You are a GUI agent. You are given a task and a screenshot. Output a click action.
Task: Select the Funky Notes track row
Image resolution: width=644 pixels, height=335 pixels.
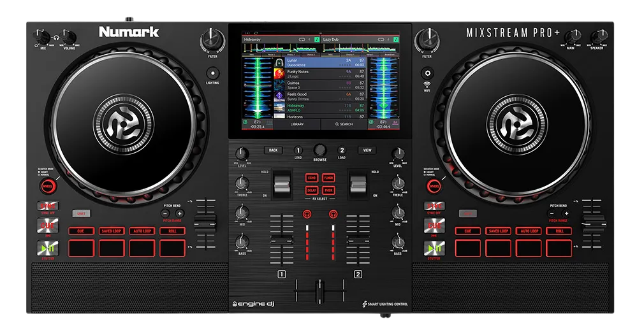coord(320,74)
